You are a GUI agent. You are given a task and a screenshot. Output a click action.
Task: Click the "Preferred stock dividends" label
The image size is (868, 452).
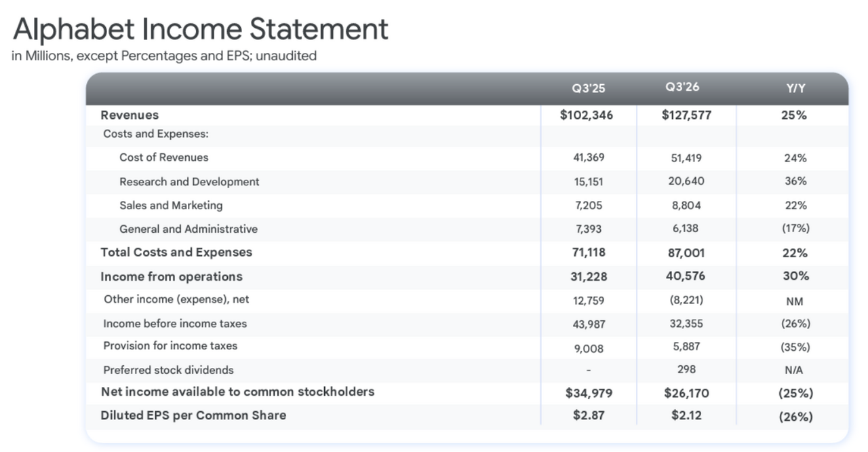tap(168, 371)
